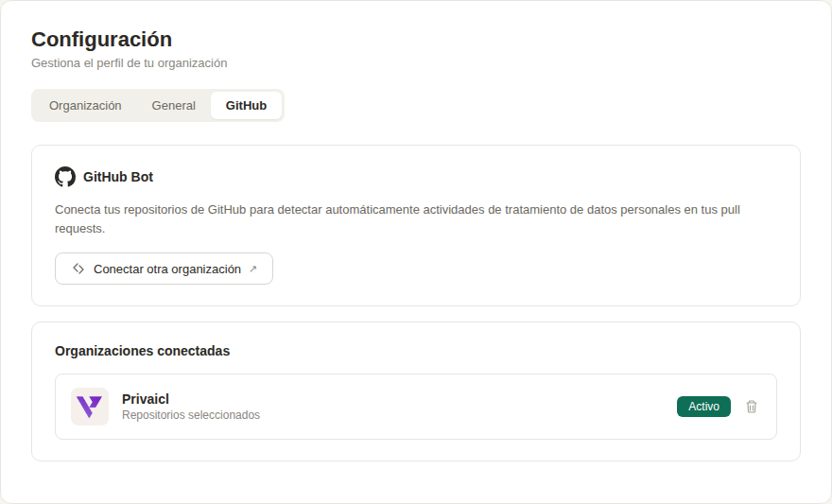Click the GitHub Bot title text
Image resolution: width=832 pixels, height=504 pixels.
click(118, 177)
